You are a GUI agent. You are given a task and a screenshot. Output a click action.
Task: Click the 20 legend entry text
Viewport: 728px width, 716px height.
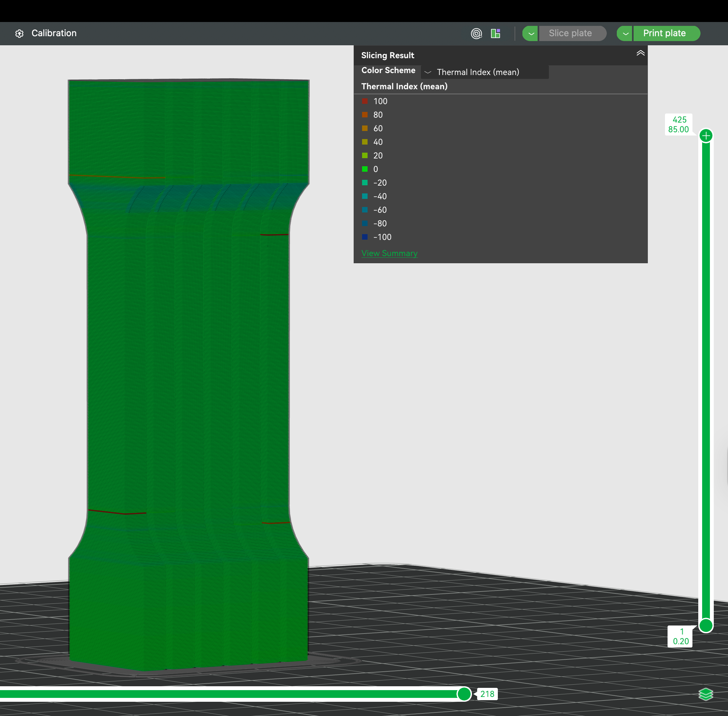tap(378, 156)
